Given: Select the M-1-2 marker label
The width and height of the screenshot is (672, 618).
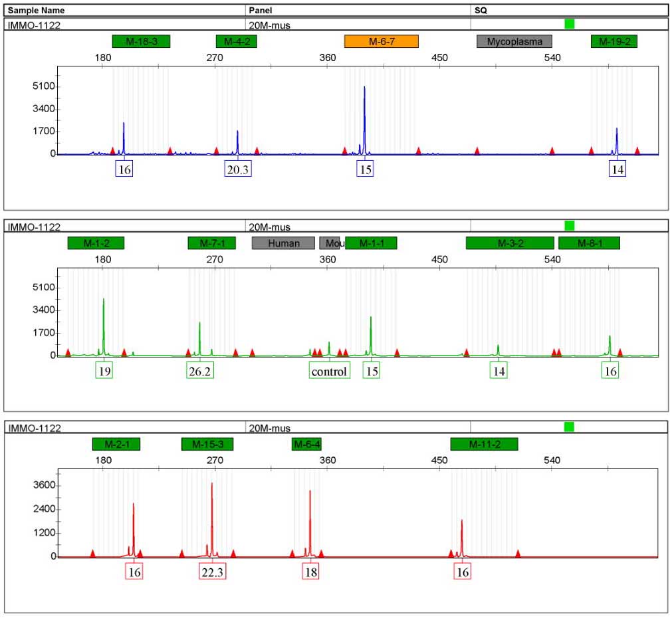Looking at the screenshot, I should (x=96, y=243).
